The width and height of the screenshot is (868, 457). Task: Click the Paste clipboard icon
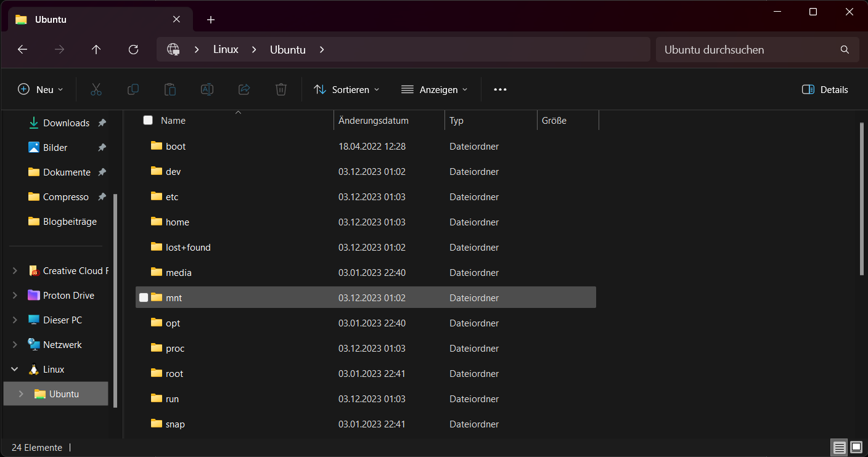[x=170, y=89]
